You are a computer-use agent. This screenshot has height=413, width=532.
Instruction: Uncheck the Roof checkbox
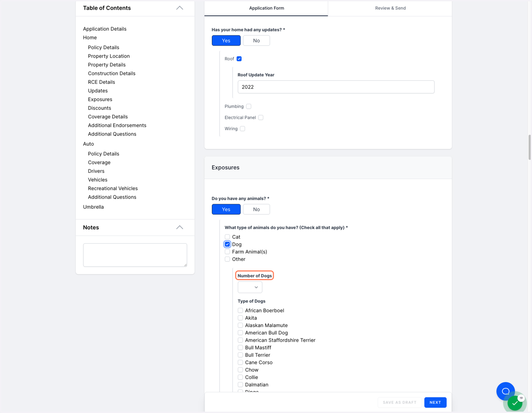point(239,58)
